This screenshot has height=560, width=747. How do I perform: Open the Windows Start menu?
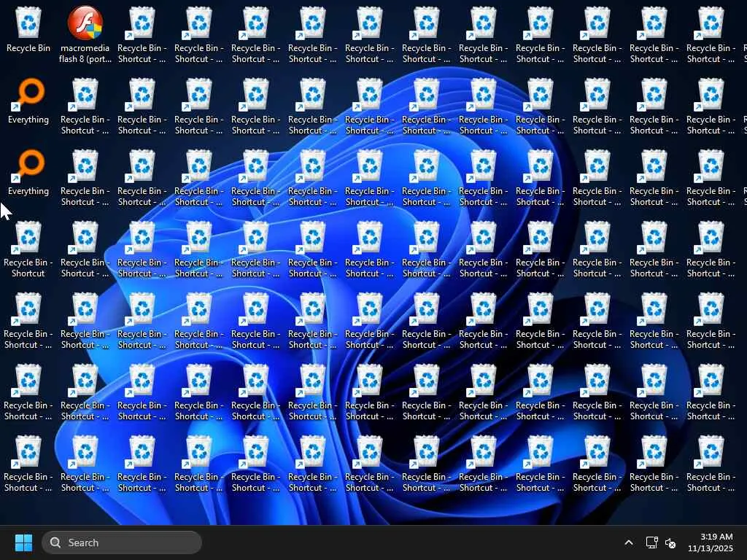point(23,542)
